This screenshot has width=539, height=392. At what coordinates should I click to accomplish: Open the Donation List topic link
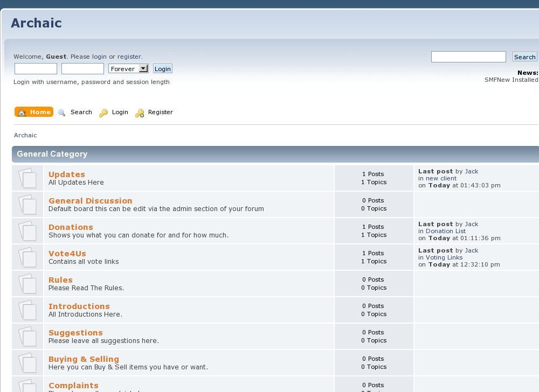[445, 231]
